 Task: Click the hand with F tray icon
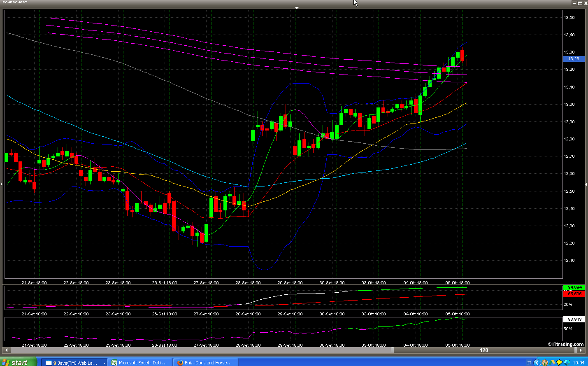pyautogui.click(x=545, y=363)
